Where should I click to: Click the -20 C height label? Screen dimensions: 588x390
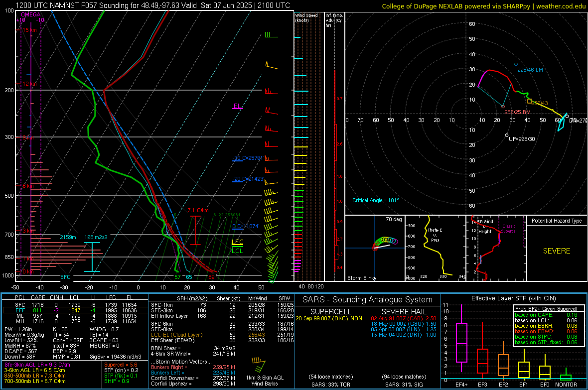point(248,179)
